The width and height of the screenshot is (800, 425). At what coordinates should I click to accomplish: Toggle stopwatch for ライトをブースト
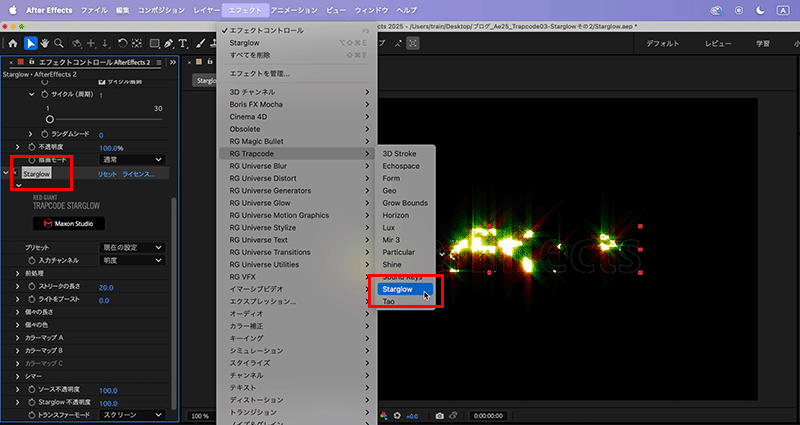(32, 299)
